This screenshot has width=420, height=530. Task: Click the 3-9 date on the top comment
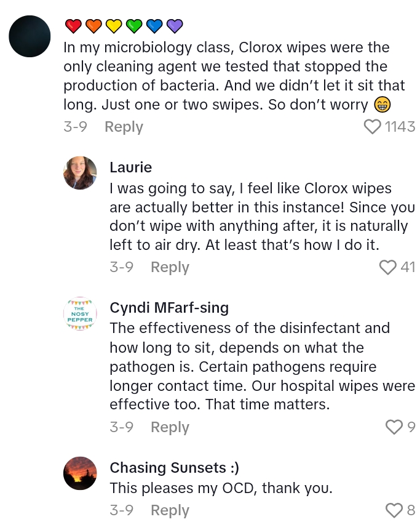[75, 127]
